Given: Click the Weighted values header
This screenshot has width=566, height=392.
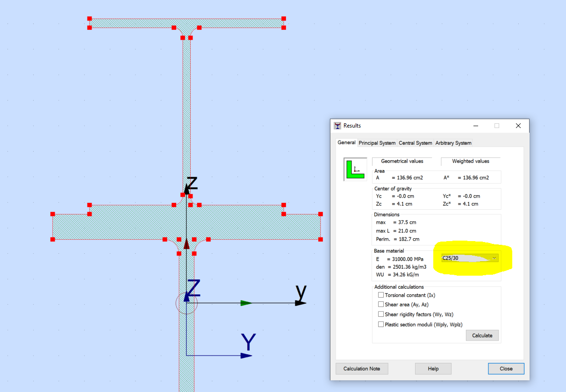Looking at the screenshot, I should point(471,161).
